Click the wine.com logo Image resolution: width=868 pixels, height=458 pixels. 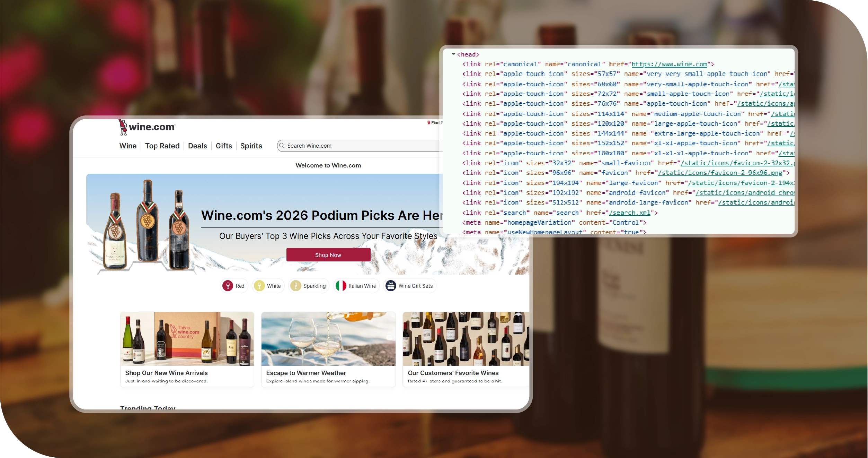tap(147, 127)
